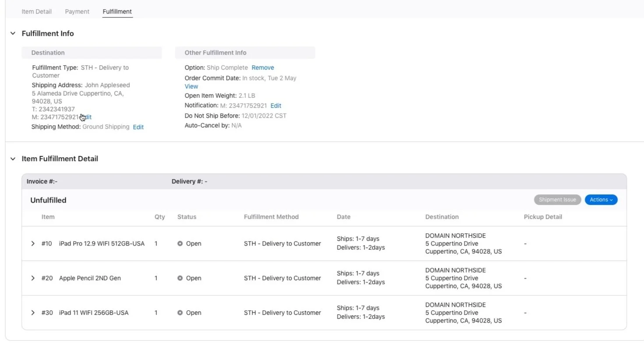Viewport: 644px width, 362px height.
Task: Click STH - Delivery to Customer in #20 row
Action: click(x=282, y=278)
